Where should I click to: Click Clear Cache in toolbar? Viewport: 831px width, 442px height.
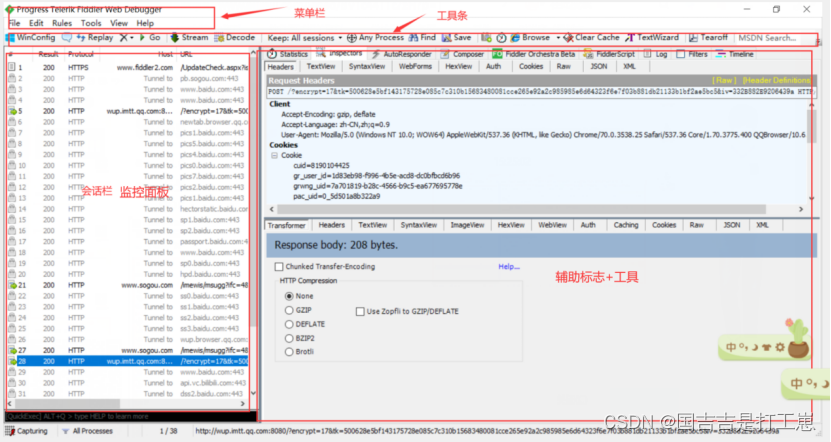pos(591,38)
